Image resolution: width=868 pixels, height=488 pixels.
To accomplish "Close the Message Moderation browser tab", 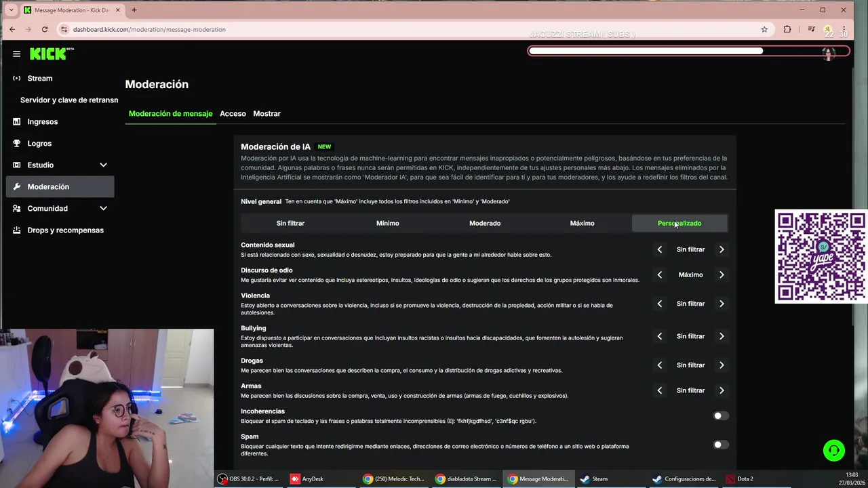I will [x=117, y=10].
